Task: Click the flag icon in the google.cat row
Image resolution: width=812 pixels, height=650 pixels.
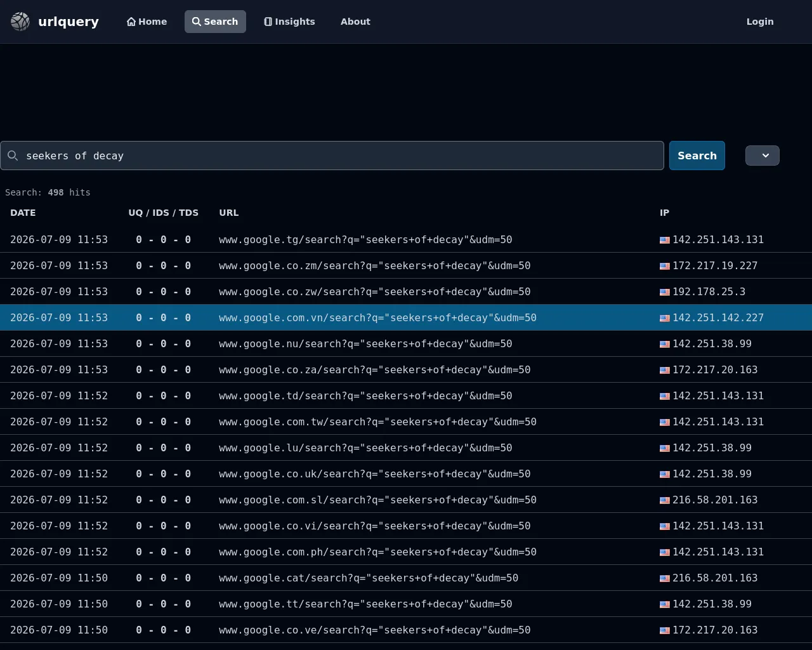Action: point(665,578)
